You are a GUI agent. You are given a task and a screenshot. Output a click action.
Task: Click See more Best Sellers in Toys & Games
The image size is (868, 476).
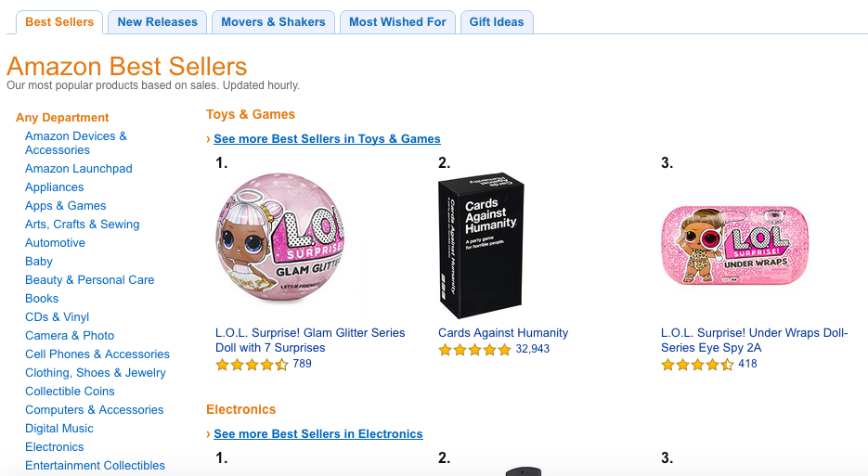point(327,139)
